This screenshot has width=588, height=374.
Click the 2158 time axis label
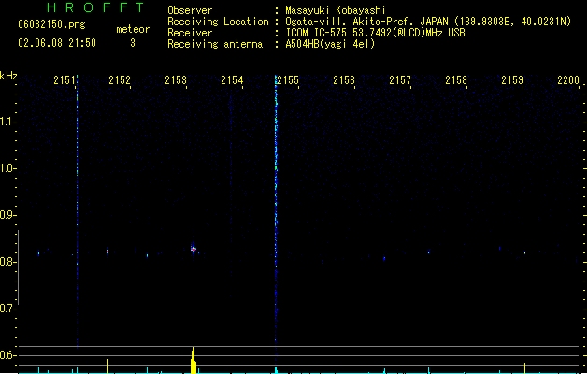coord(456,80)
